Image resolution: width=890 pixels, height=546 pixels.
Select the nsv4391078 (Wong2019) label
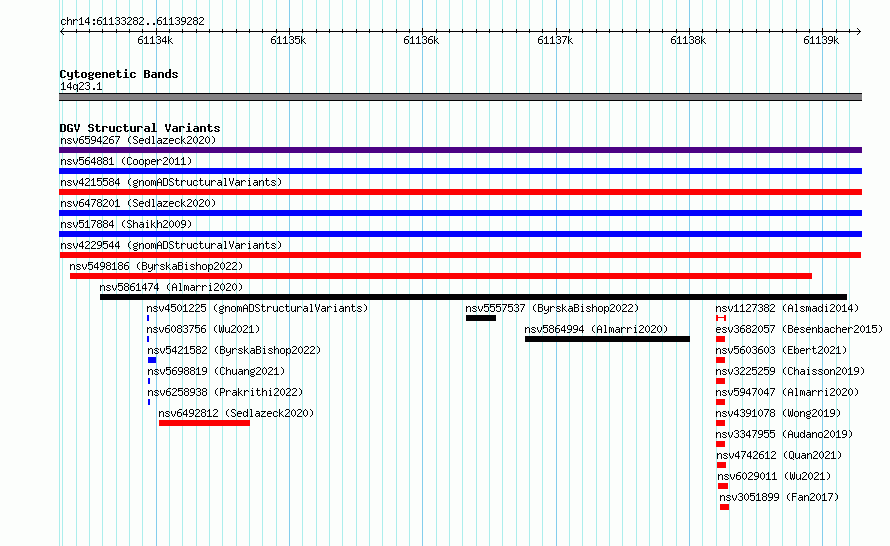point(778,413)
